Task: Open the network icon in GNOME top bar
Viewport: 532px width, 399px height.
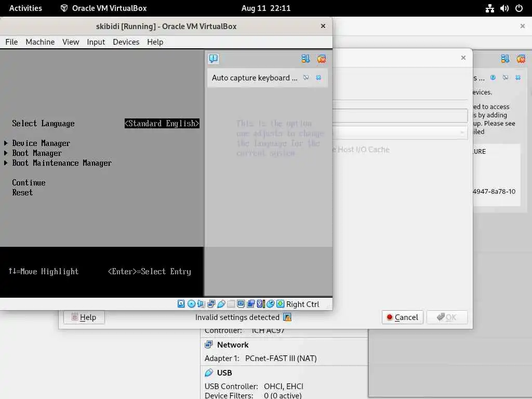Action: click(489, 8)
